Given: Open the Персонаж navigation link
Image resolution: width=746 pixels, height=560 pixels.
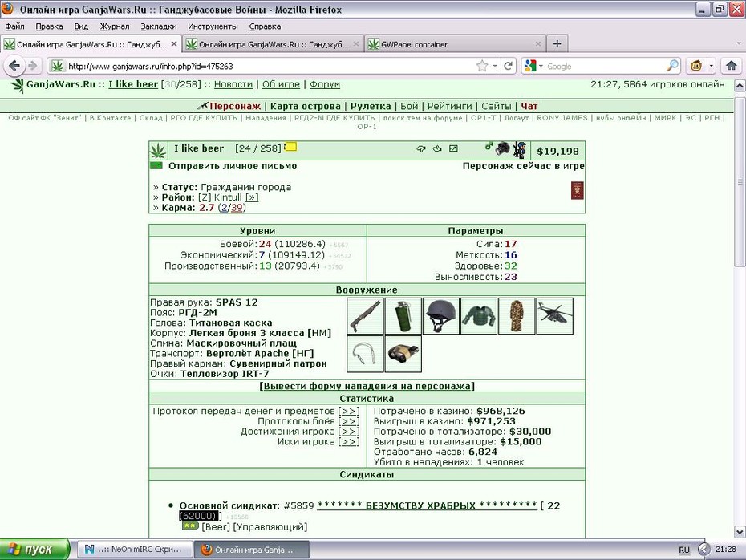Looking at the screenshot, I should pyautogui.click(x=235, y=106).
